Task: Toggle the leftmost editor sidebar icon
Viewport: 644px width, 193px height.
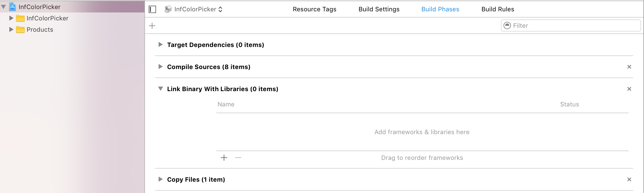Action: coord(152,9)
